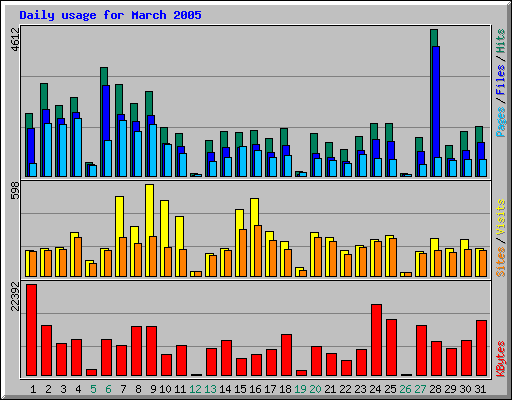Screen dimensions: 512x400
Task: Click the orange Sites bar for day 15
Action: (243, 253)
